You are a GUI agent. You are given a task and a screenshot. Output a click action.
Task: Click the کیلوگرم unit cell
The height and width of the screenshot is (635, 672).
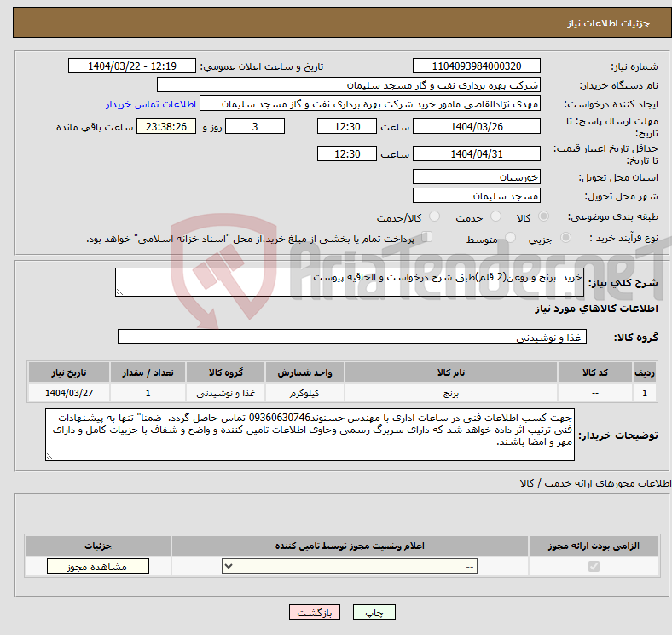(x=304, y=393)
